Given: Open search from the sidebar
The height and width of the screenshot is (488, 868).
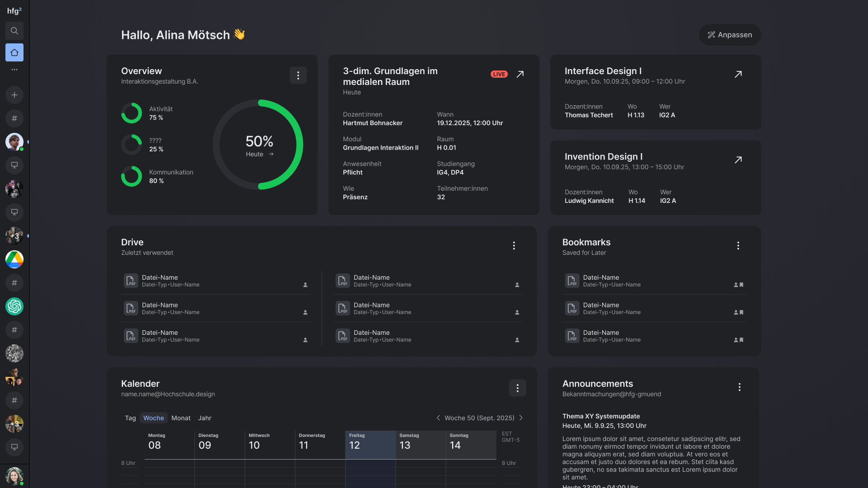Looking at the screenshot, I should pos(14,31).
